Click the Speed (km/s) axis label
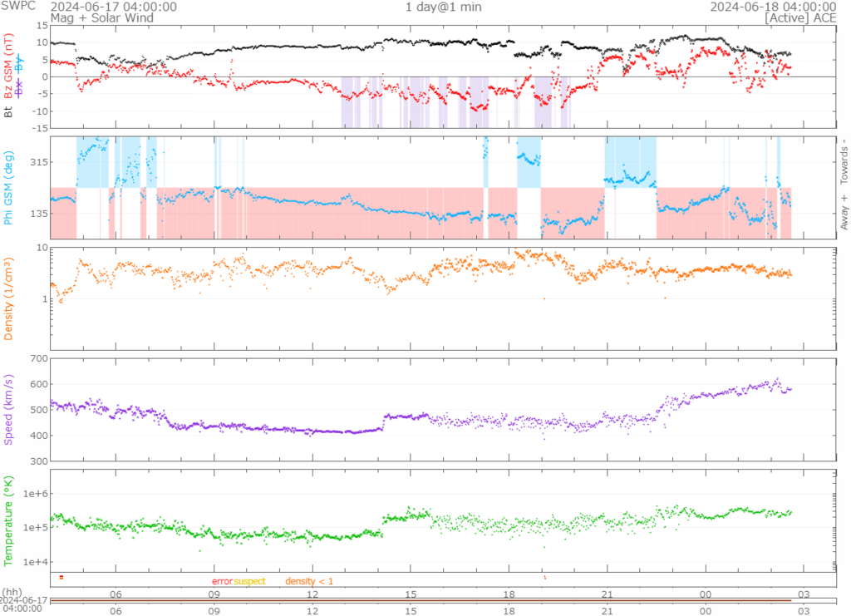Image resolution: width=851 pixels, height=616 pixels. point(8,409)
